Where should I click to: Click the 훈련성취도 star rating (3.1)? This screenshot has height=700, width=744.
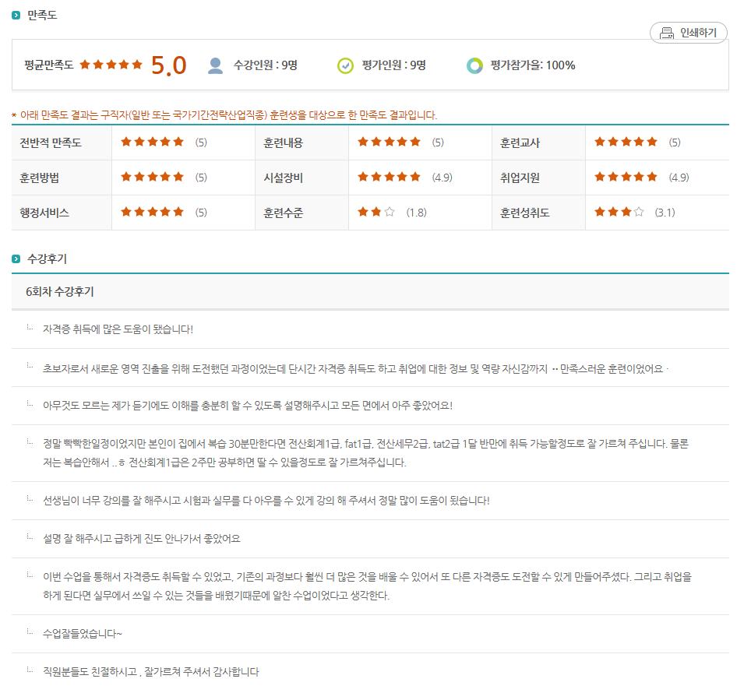[619, 212]
